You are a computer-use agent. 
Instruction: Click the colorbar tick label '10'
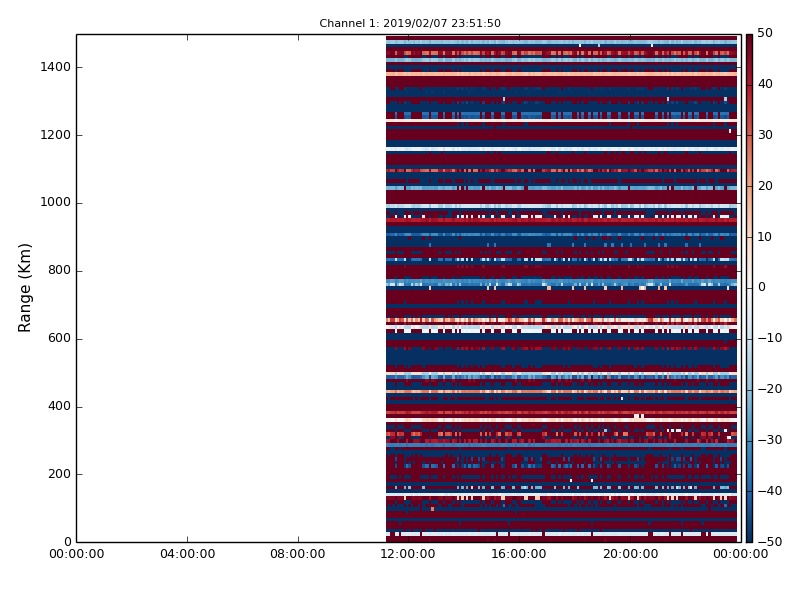[765, 237]
